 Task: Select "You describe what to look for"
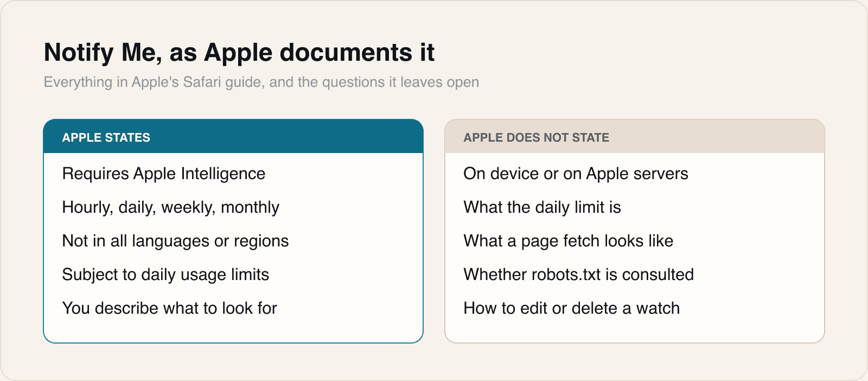coord(170,308)
